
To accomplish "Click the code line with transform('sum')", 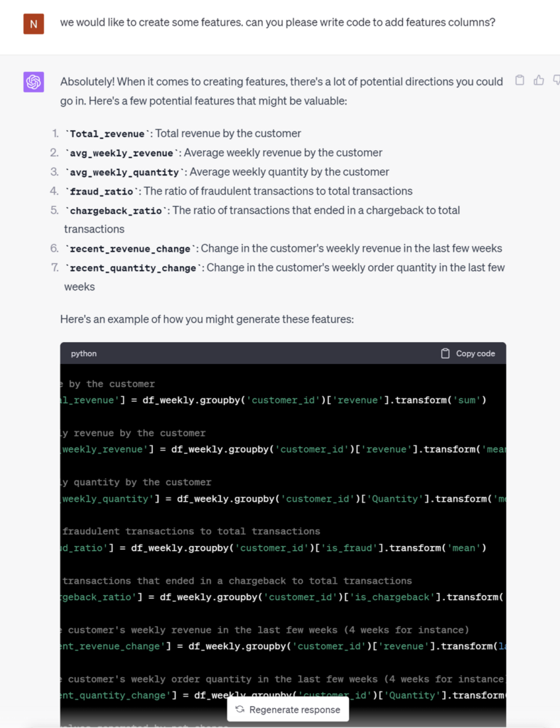I will (274, 400).
